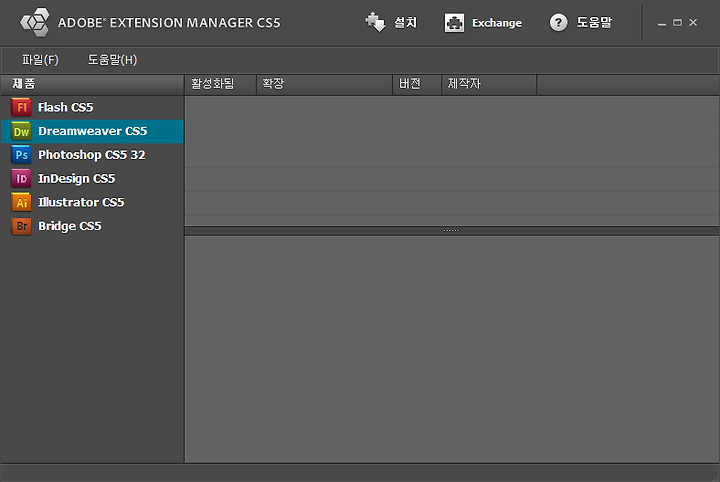Choose InDesign CS5 in product list

92,179
